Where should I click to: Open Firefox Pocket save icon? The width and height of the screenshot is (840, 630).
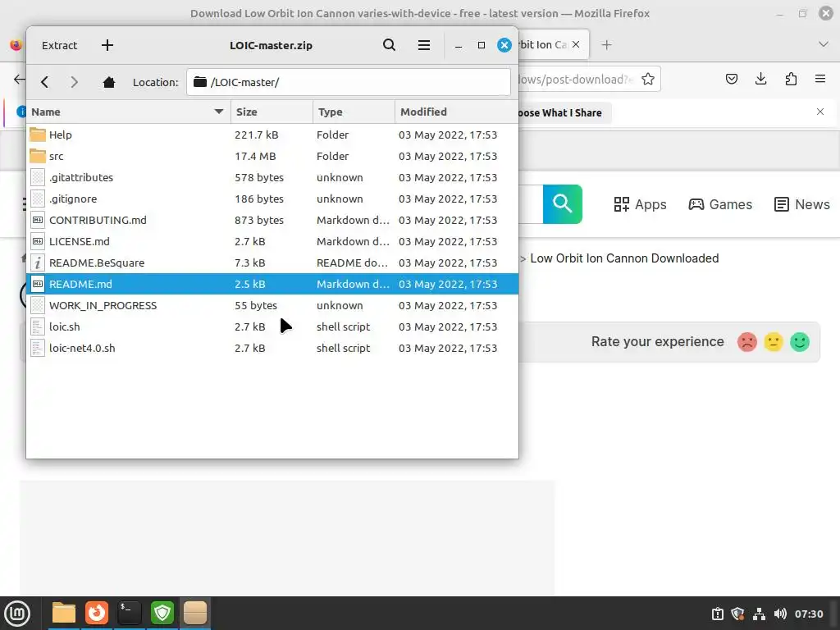pyautogui.click(x=731, y=80)
